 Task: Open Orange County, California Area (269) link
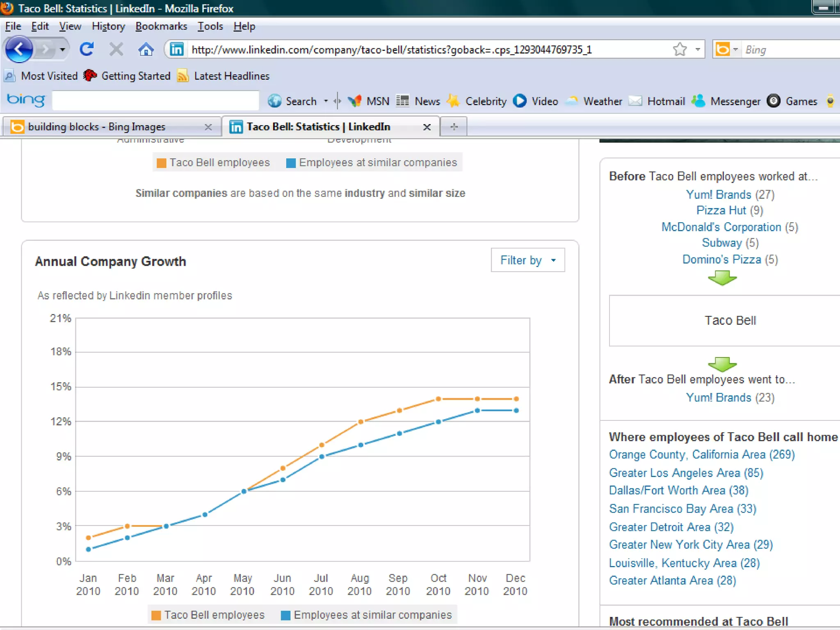click(x=702, y=454)
